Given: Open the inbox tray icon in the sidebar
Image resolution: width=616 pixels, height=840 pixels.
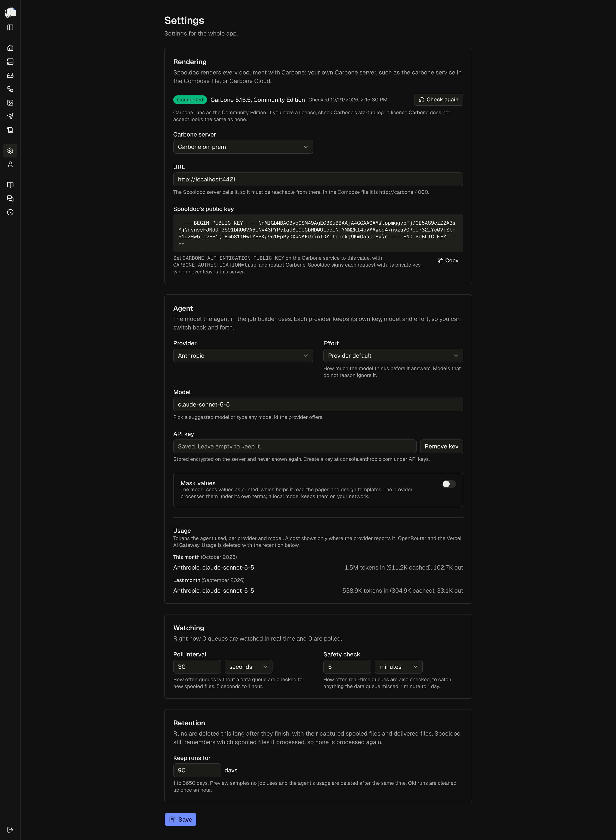Looking at the screenshot, I should (x=10, y=75).
